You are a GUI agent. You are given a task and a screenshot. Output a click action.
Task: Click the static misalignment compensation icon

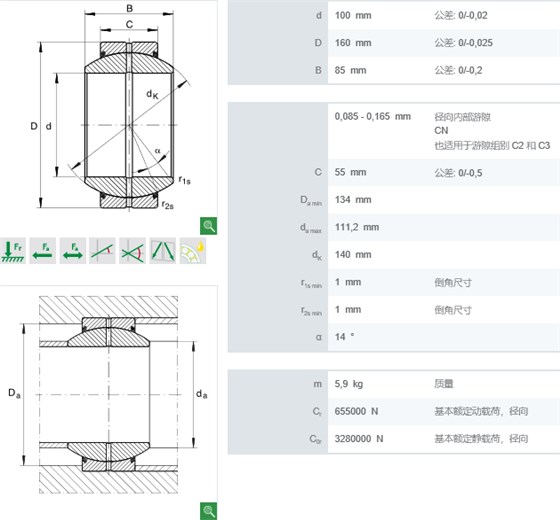pos(102,251)
